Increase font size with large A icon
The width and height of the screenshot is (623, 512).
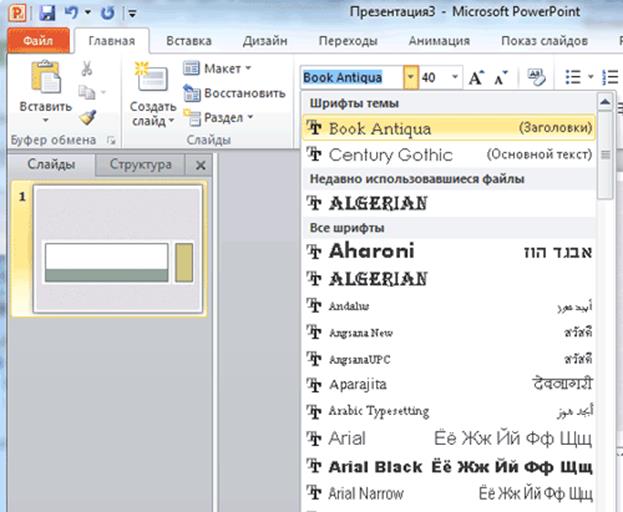pyautogui.click(x=477, y=77)
